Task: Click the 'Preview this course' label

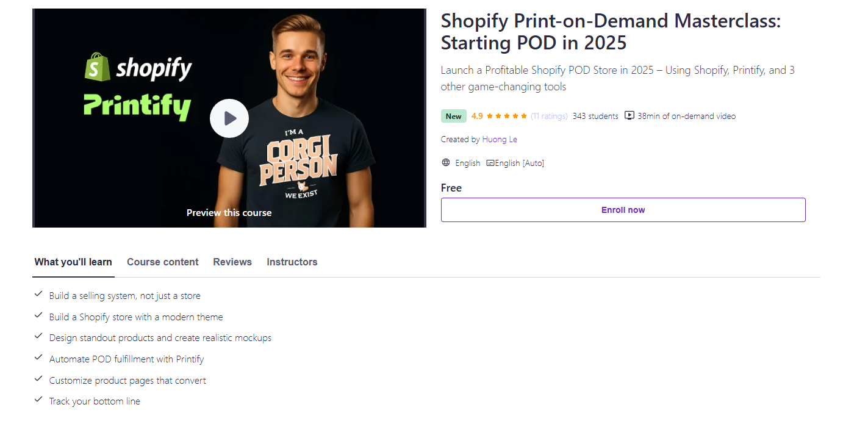Action: pyautogui.click(x=229, y=212)
